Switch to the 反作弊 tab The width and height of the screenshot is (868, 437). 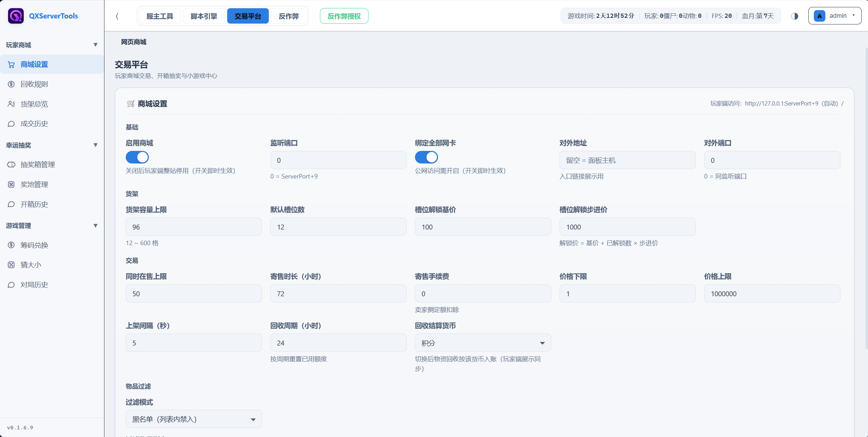[289, 16]
